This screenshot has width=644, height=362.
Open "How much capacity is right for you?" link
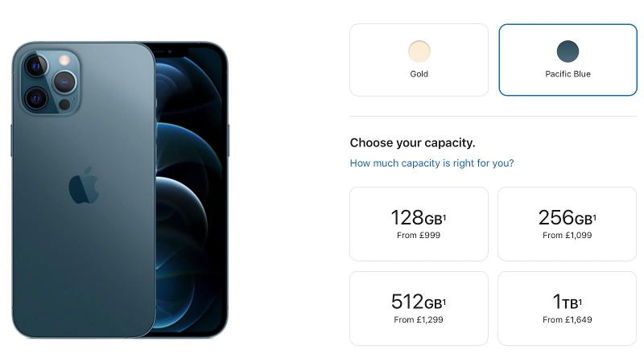[431, 163]
